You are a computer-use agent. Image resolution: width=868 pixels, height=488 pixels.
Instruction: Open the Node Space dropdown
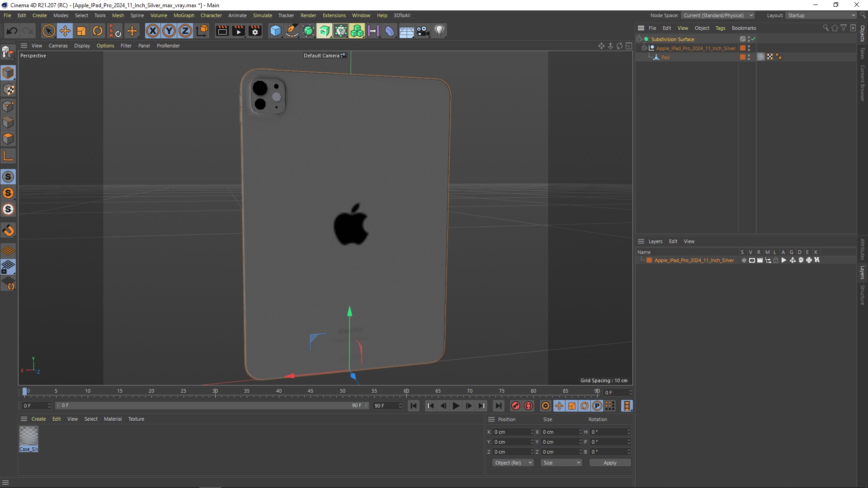tap(718, 15)
